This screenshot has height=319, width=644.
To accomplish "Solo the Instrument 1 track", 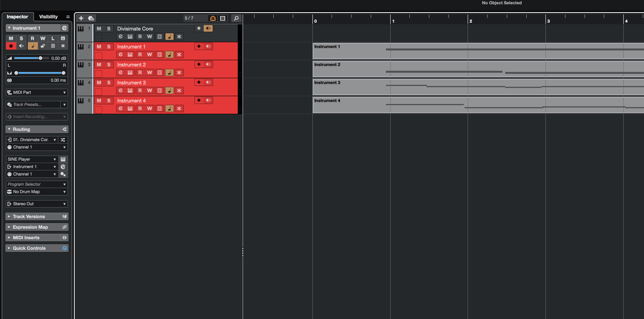I will (109, 47).
